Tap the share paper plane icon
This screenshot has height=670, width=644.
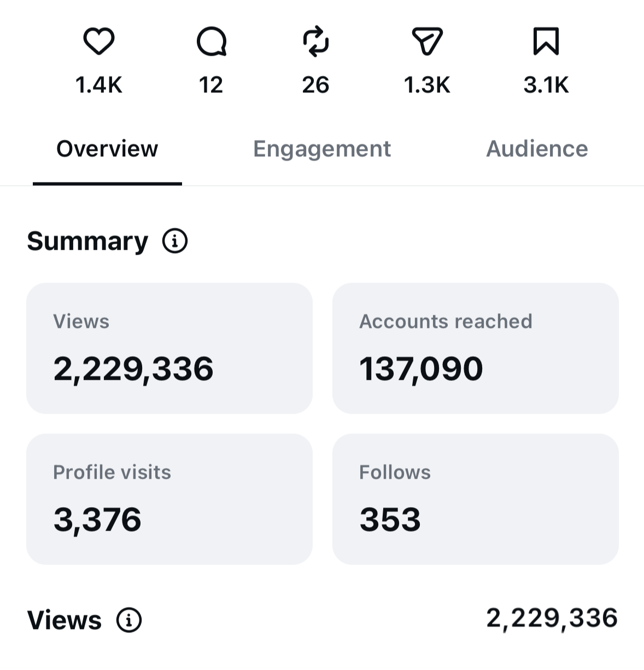[x=427, y=42]
